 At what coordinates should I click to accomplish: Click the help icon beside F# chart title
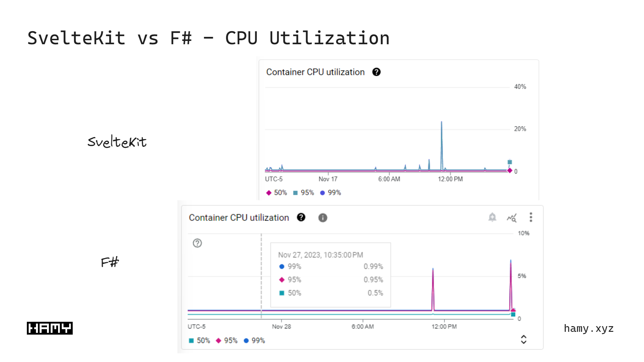(301, 218)
